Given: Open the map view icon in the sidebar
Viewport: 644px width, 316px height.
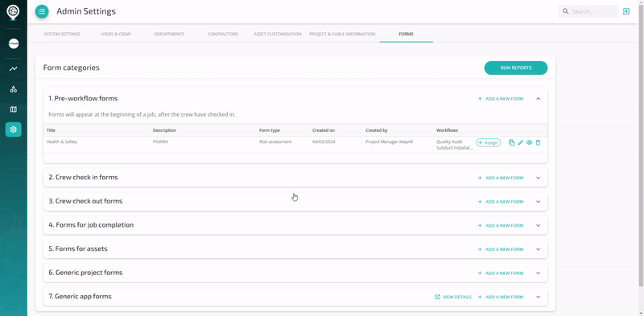Looking at the screenshot, I should pos(14,109).
